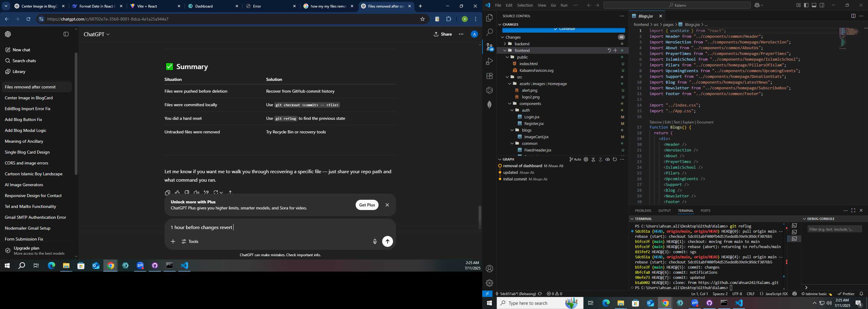
Task: Click the VS Code Kalams command center search
Action: 677,5
